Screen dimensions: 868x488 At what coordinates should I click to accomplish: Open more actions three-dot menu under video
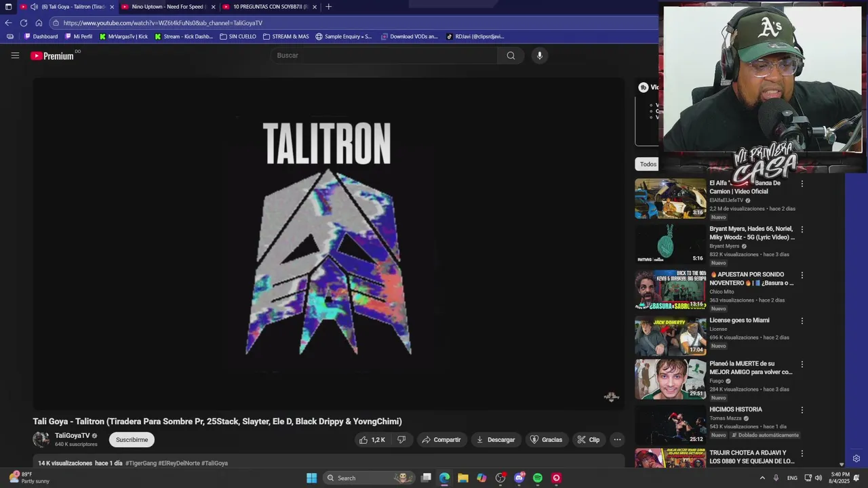[617, 440]
